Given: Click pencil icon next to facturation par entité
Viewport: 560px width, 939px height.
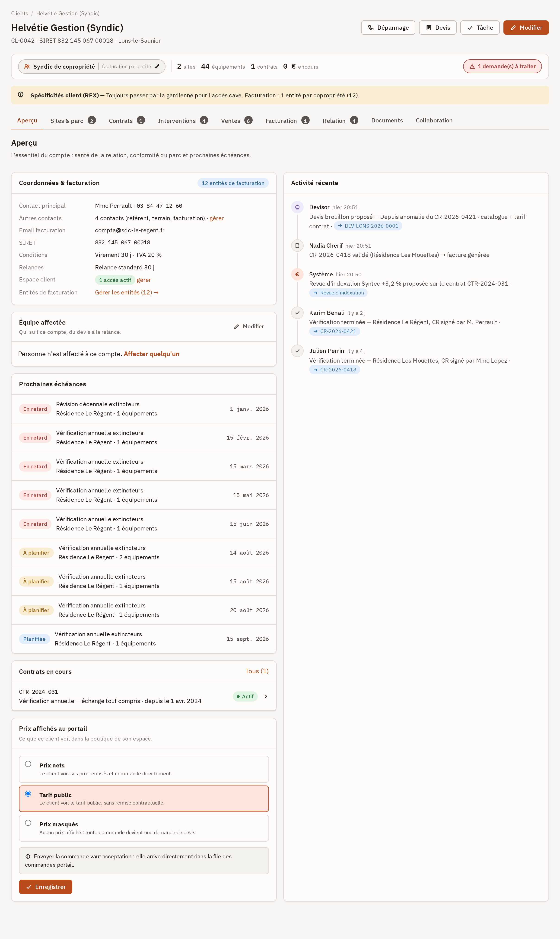Looking at the screenshot, I should pyautogui.click(x=157, y=66).
